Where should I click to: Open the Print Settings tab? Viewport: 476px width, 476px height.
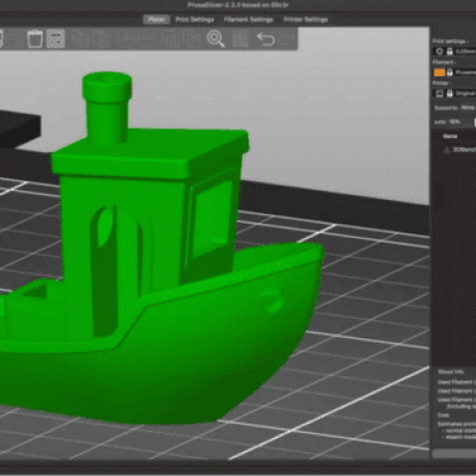(194, 20)
